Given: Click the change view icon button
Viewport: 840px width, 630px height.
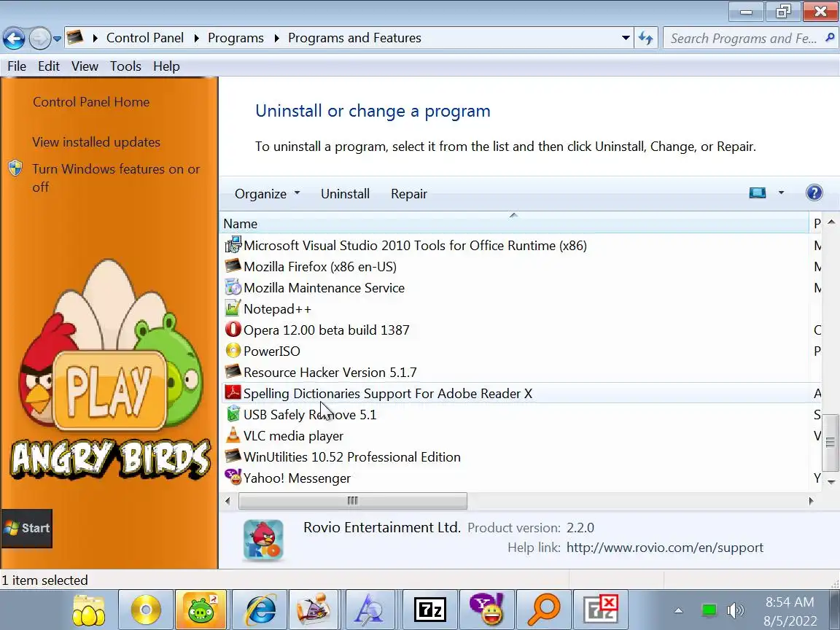Looking at the screenshot, I should (757, 192).
